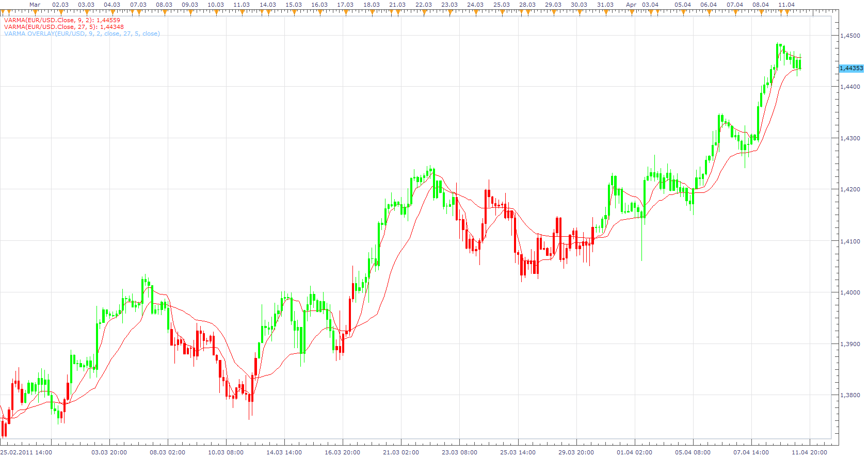Select the 22.03 date on top axis
Viewport: 868px width, 458px height.
coord(424,5)
